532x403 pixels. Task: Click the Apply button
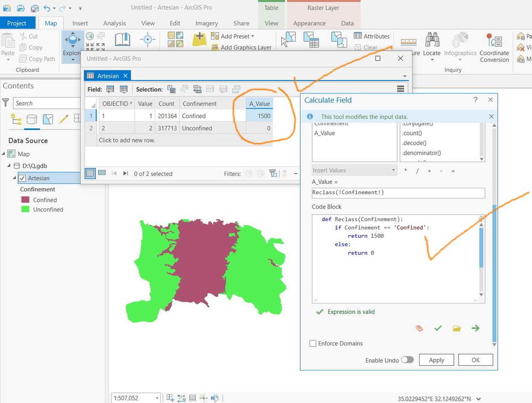click(436, 360)
